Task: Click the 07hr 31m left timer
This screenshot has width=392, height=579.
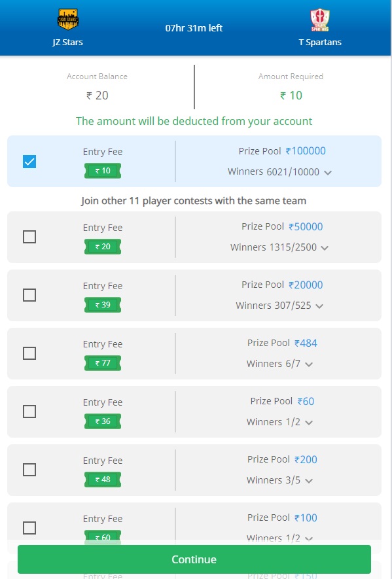Action: tap(194, 28)
